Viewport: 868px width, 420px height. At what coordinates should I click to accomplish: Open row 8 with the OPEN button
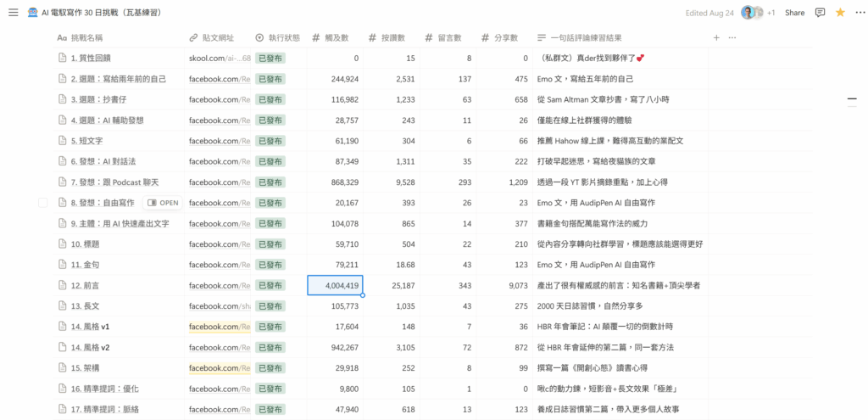(163, 203)
